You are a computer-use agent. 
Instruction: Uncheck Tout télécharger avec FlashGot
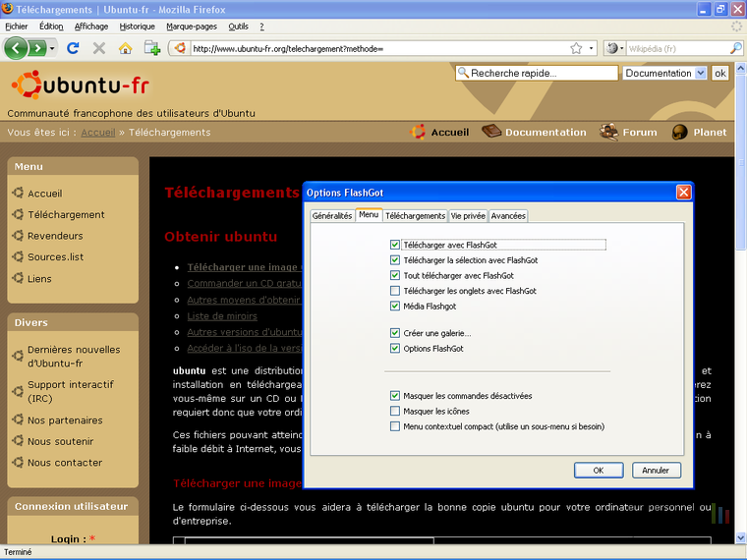395,275
